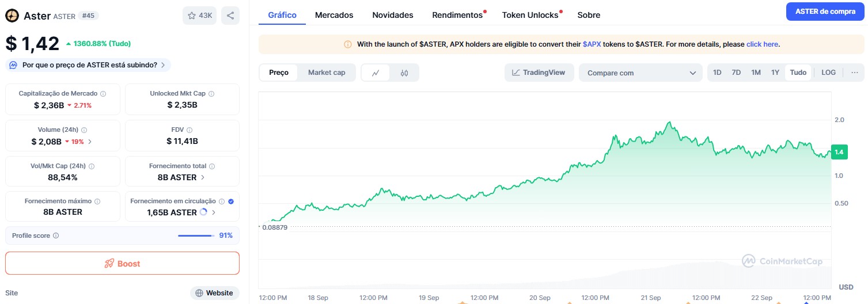Click the 1360.88% (Tudo) change label
Viewport: 868px width, 304px height.
tap(102, 43)
